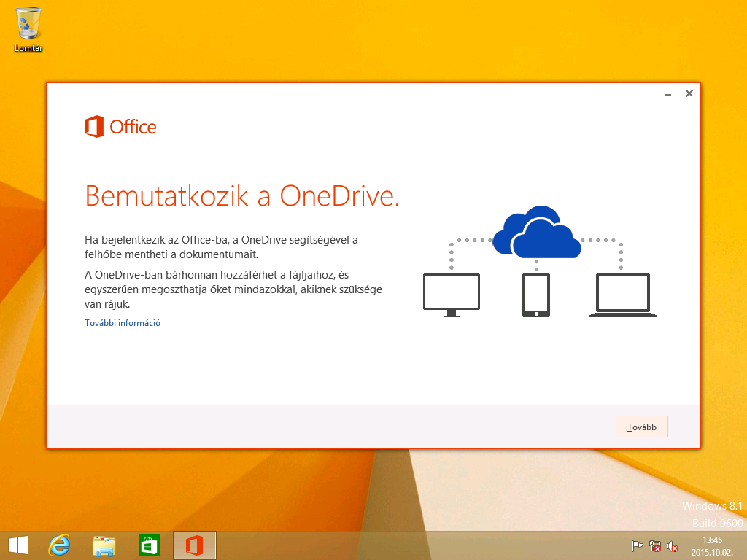
Task: Minimize the Office dialog window
Action: 667,94
